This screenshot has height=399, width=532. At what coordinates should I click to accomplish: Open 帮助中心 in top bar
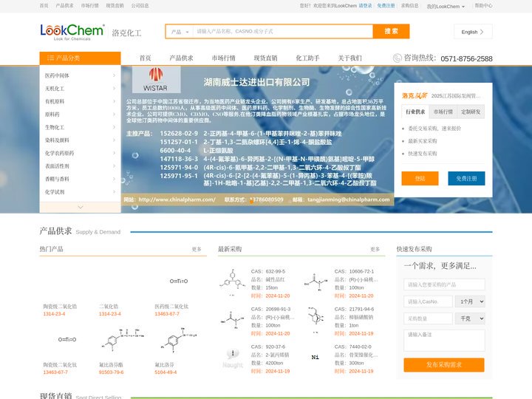pyautogui.click(x=483, y=6)
